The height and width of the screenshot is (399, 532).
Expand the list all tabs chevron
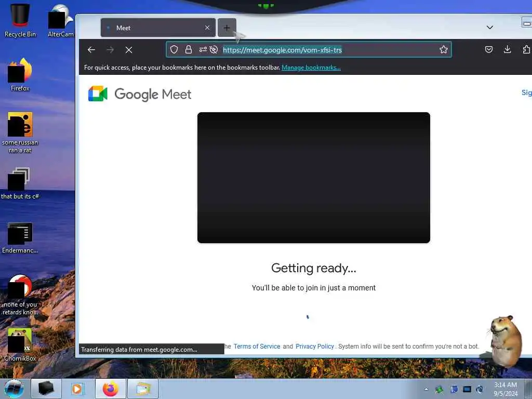click(489, 27)
